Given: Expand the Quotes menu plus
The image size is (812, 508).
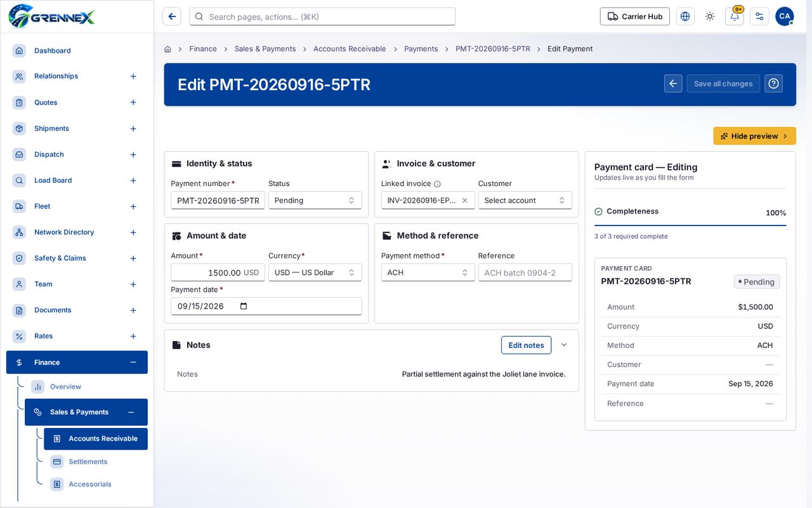Looking at the screenshot, I should tap(133, 103).
